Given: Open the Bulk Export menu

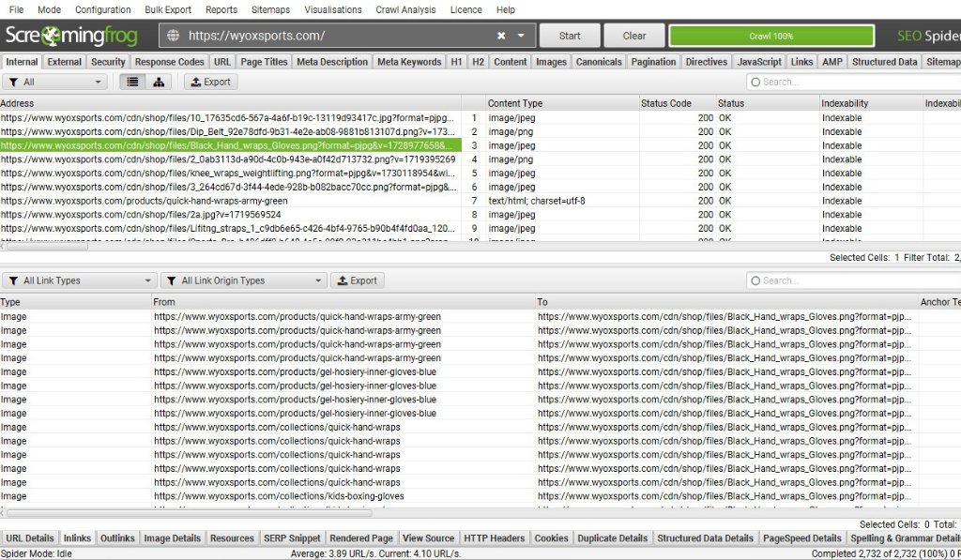Looking at the screenshot, I should click(x=168, y=9).
